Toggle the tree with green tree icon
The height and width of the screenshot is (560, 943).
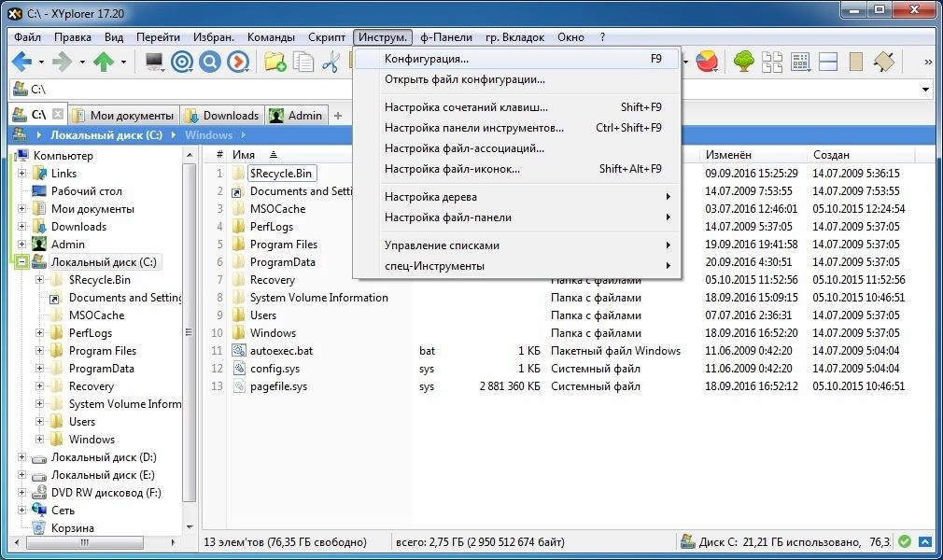pyautogui.click(x=744, y=62)
